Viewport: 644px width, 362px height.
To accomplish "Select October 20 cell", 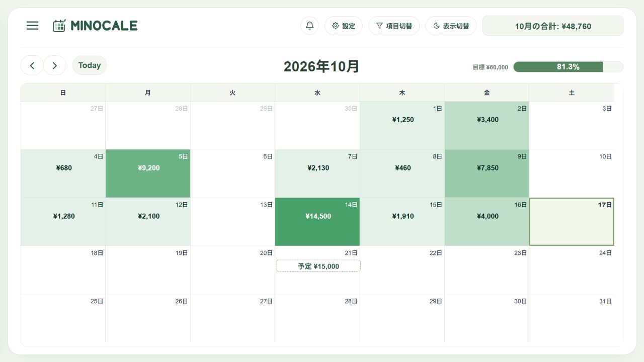I will pyautogui.click(x=232, y=270).
